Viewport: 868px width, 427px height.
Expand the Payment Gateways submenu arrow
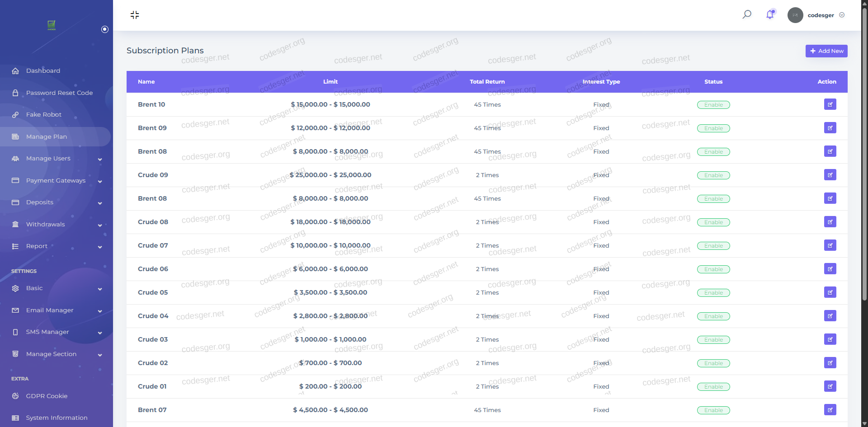click(100, 181)
